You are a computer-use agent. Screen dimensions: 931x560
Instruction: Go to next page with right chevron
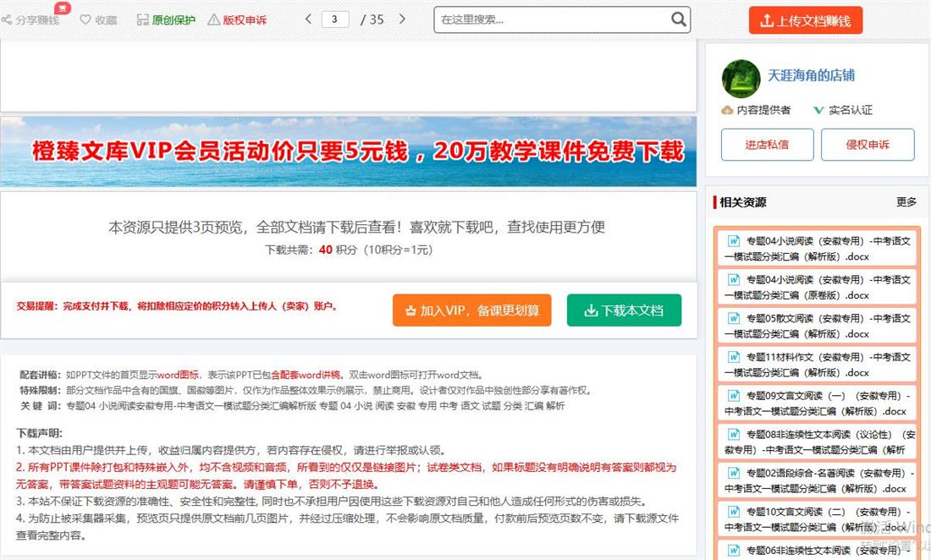click(402, 19)
